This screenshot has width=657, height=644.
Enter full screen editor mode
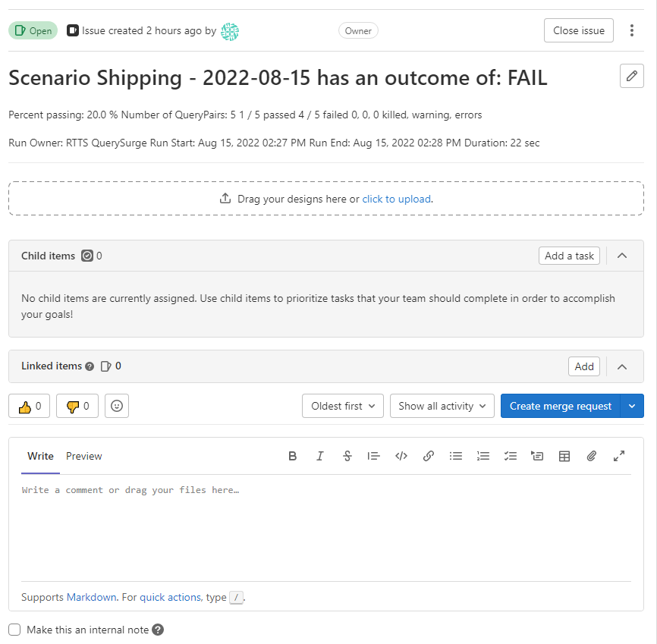click(x=619, y=456)
